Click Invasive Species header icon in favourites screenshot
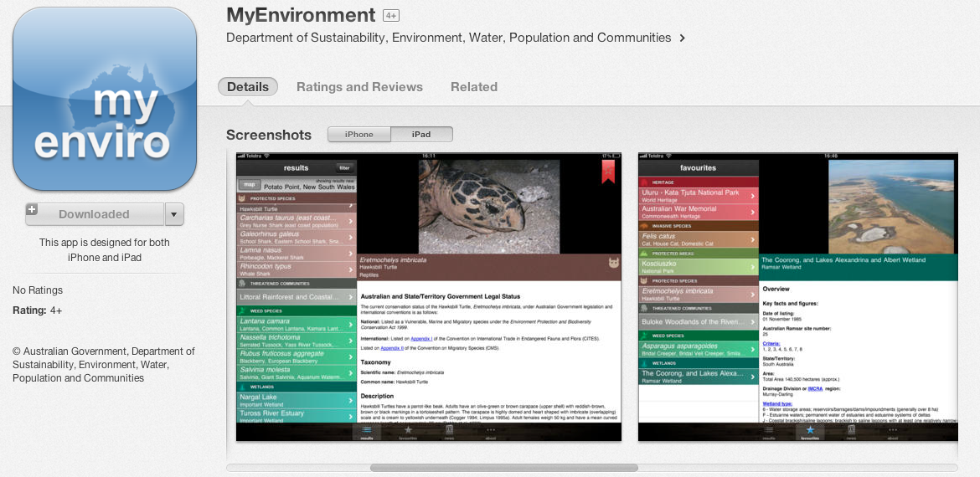Image resolution: width=980 pixels, height=477 pixels. 644,225
